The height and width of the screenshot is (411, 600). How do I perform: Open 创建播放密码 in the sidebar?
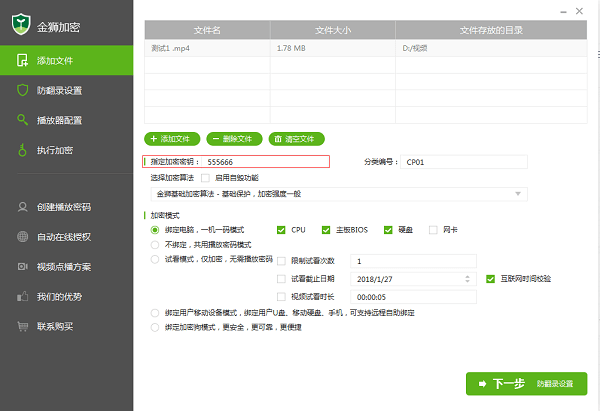[67, 207]
